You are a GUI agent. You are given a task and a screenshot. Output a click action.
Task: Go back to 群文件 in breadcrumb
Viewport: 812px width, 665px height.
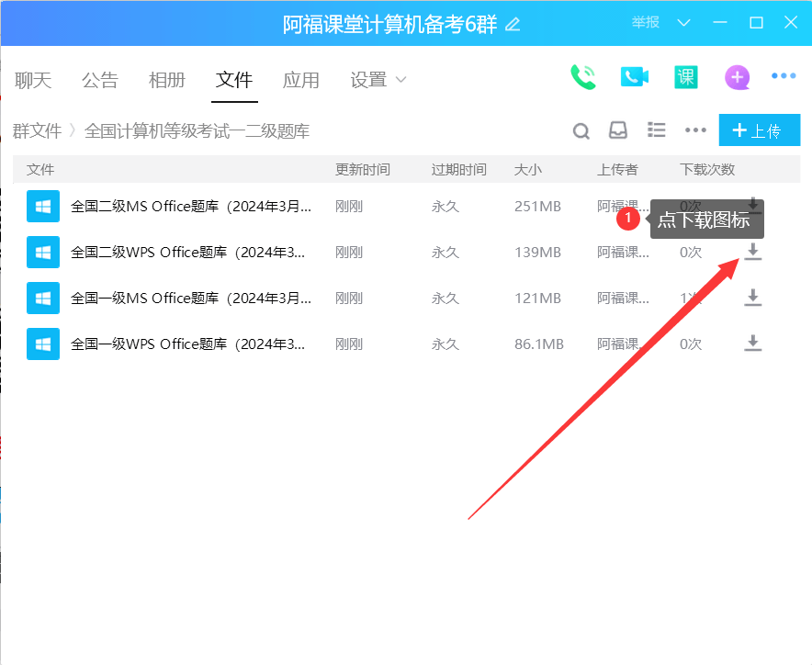pyautogui.click(x=37, y=131)
